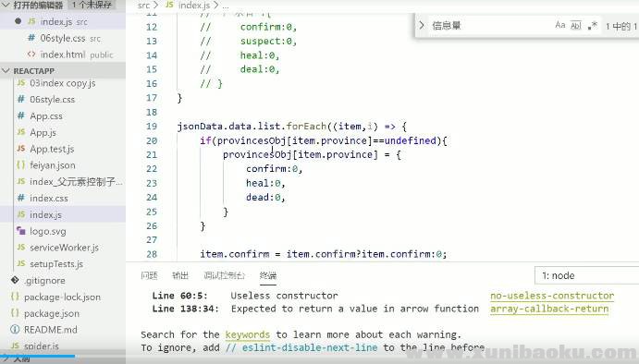Open the App.test.js JS icon
Screen dimensions: 639x364
pyautogui.click(x=21, y=149)
